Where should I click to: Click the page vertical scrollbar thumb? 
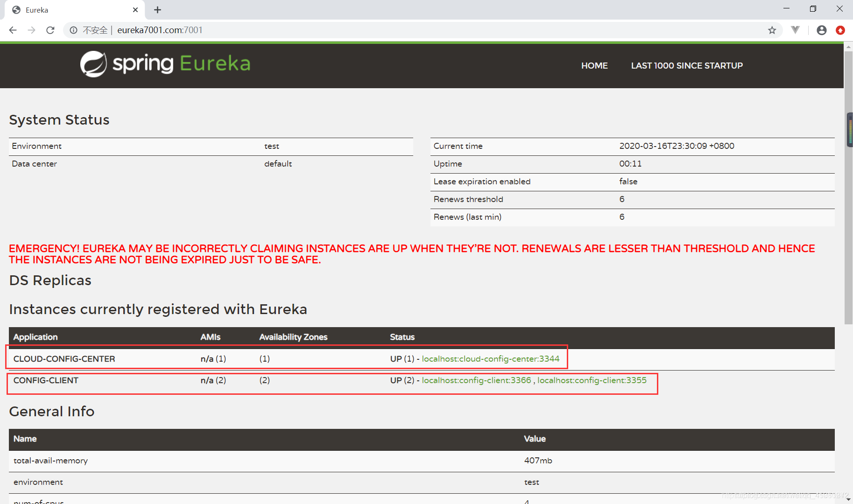pyautogui.click(x=848, y=187)
